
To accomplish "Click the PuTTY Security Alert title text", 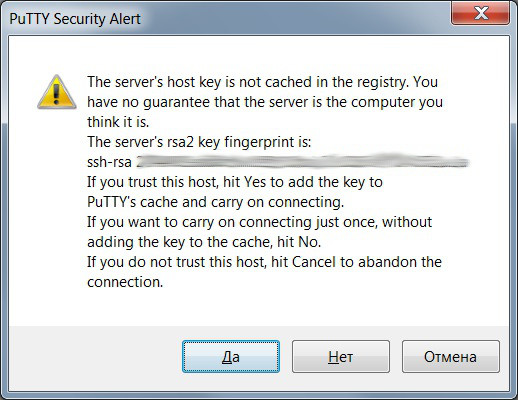I will tap(75, 19).
